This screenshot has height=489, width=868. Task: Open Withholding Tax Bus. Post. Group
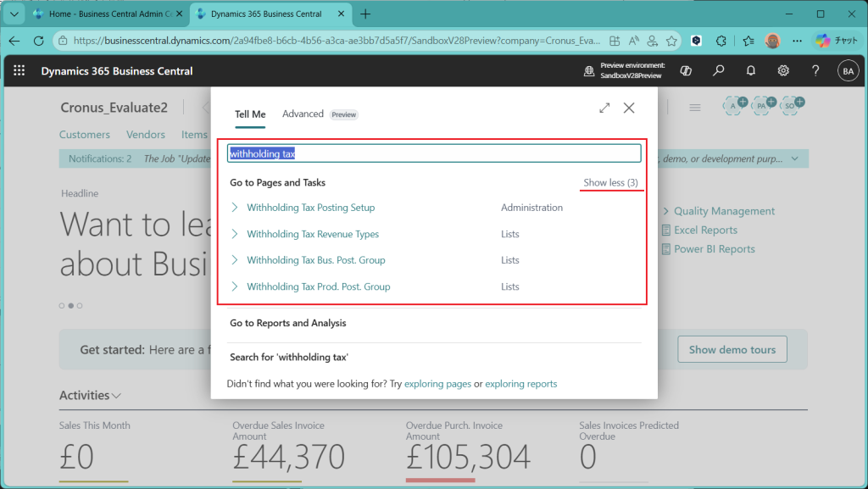[x=315, y=260]
